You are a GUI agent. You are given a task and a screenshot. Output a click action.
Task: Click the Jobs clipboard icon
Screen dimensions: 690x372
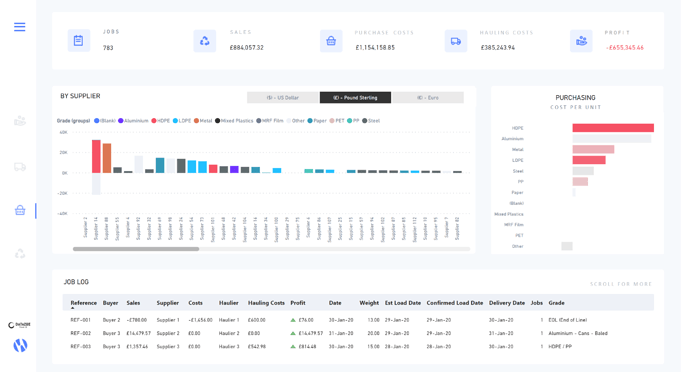tap(79, 41)
